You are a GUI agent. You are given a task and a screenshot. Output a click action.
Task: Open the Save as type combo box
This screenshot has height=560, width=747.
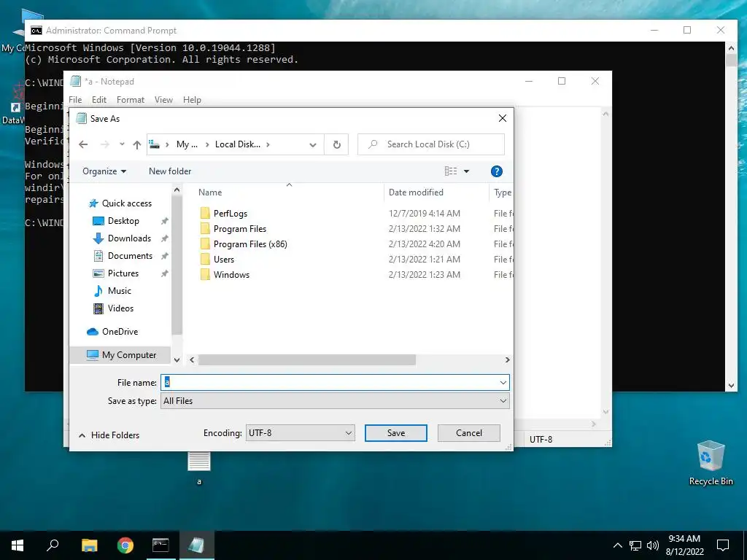[335, 401]
